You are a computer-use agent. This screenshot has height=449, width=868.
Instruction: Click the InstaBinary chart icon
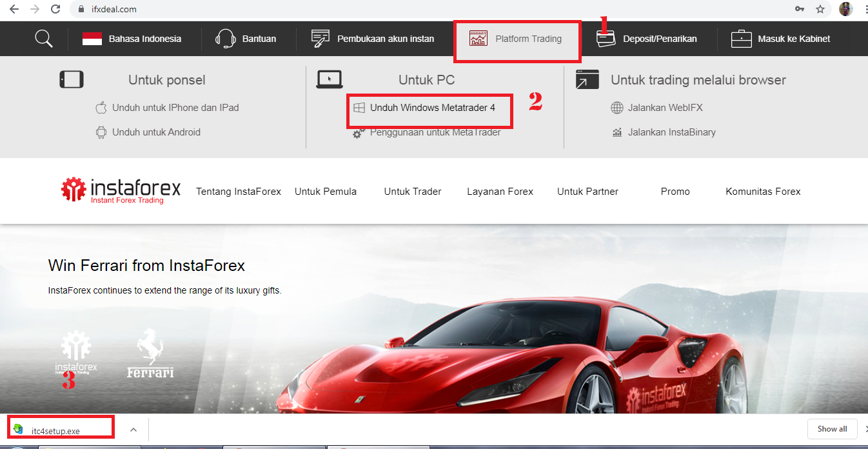point(617,132)
